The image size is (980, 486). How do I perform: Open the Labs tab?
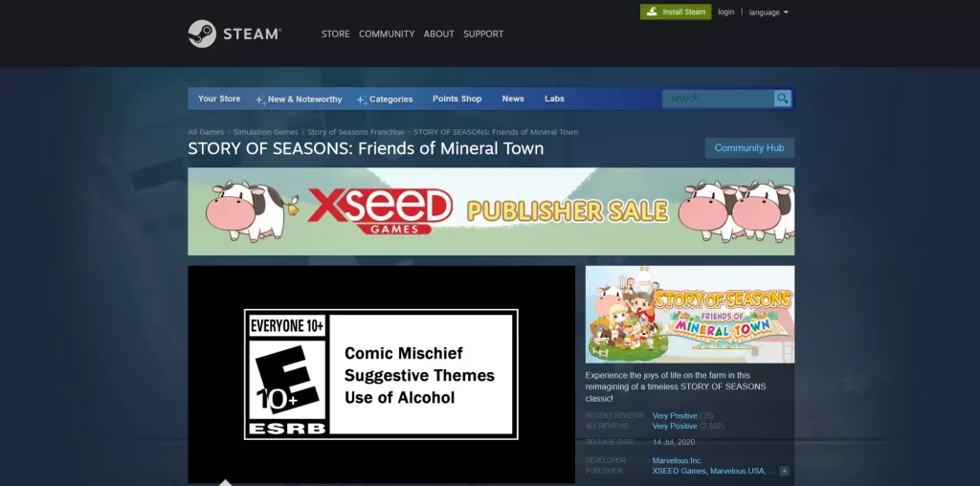(554, 99)
